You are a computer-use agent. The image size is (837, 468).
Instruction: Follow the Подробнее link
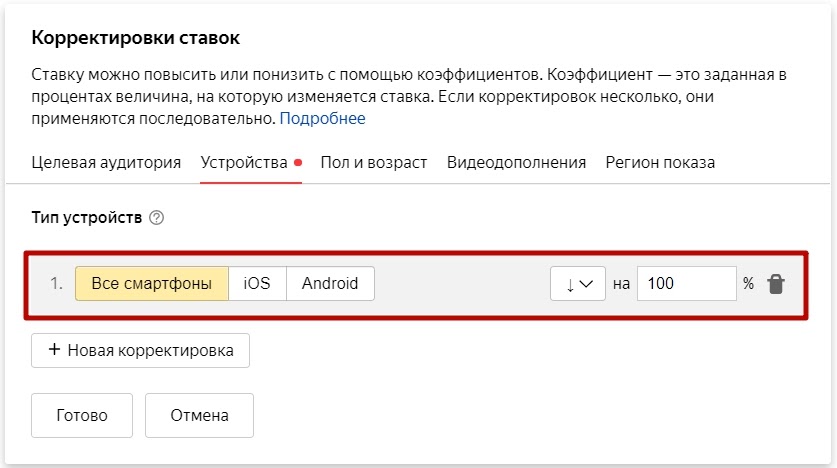pos(322,119)
